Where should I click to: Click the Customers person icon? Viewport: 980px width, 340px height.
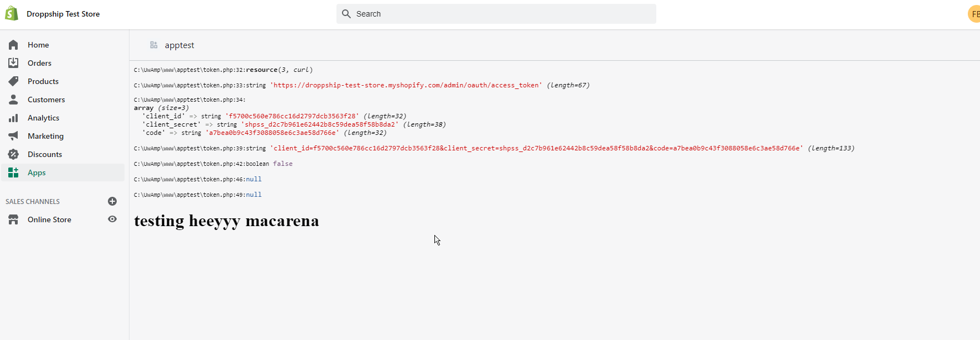pyautogui.click(x=13, y=100)
